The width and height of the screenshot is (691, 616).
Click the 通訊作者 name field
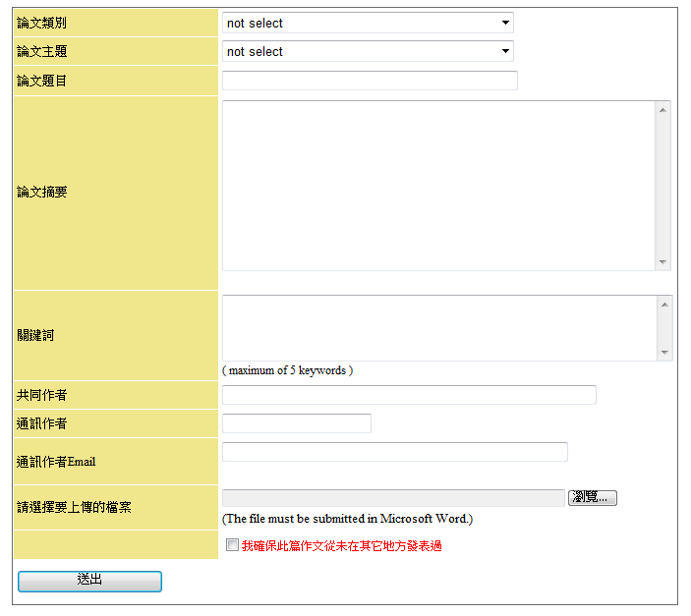[297, 423]
